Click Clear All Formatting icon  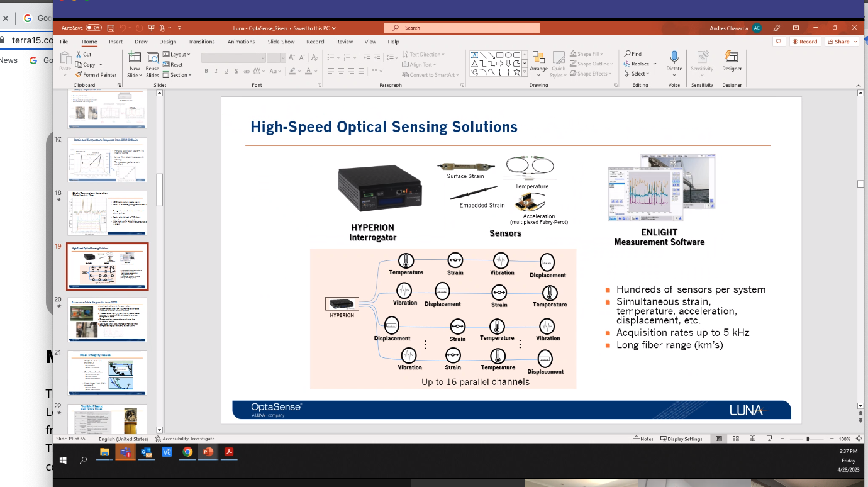[x=313, y=57]
